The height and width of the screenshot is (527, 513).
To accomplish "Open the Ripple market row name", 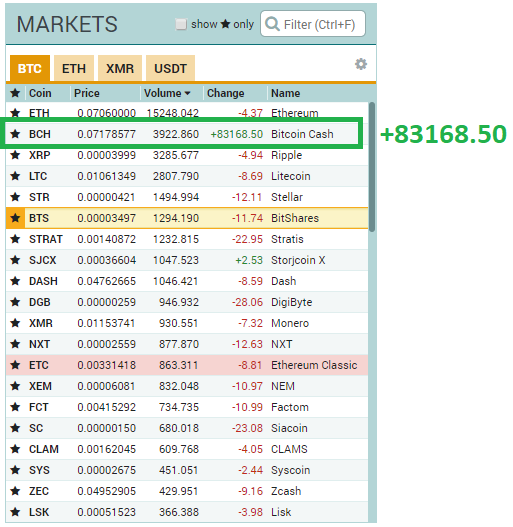I will [x=286, y=155].
